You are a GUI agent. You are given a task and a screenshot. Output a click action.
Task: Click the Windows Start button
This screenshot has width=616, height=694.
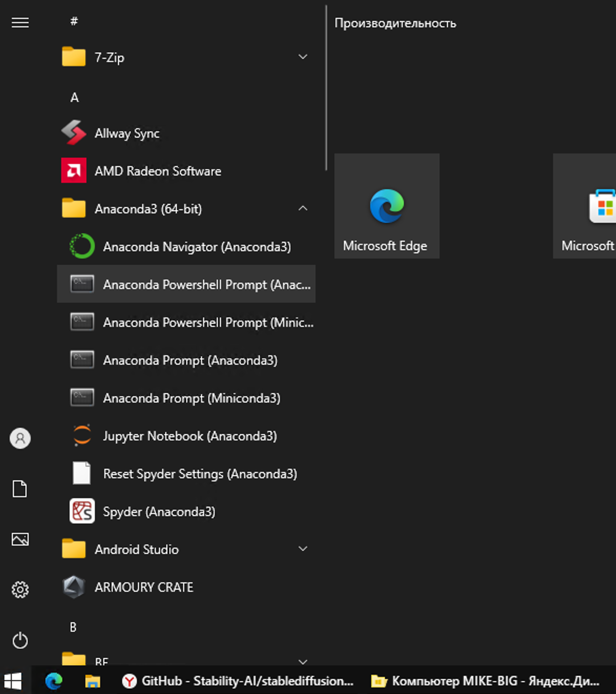coord(13,681)
